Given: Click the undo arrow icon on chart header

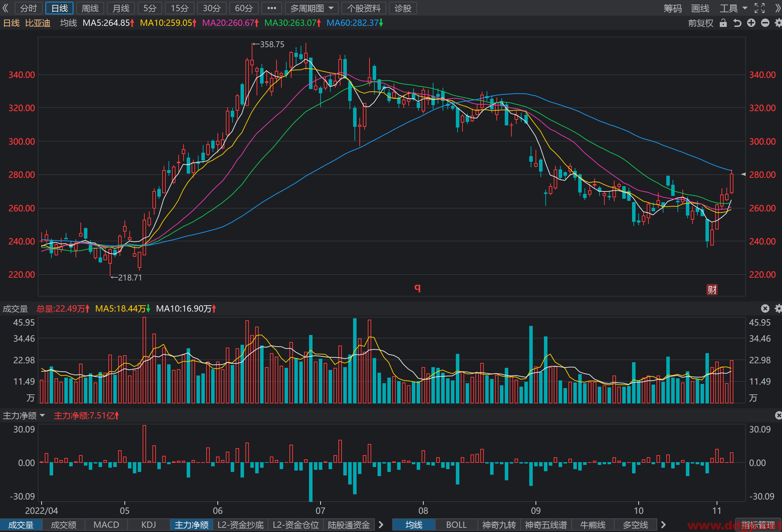Looking at the screenshot, I should [x=737, y=23].
